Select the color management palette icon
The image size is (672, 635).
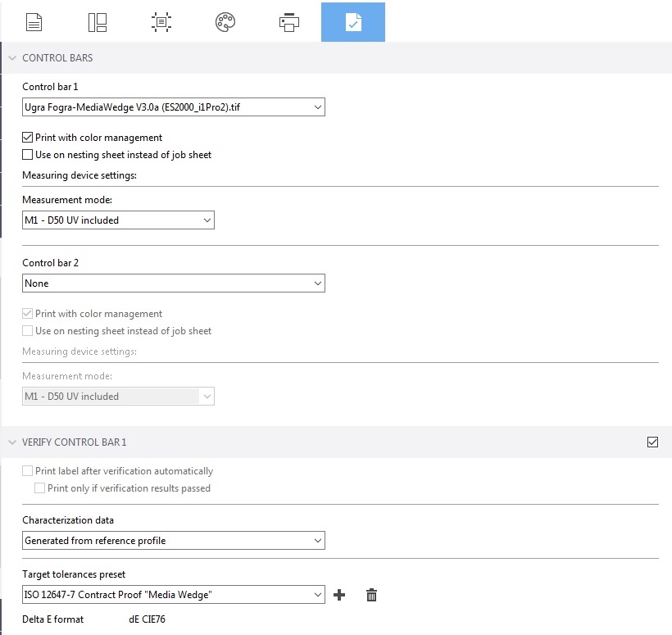click(x=225, y=21)
